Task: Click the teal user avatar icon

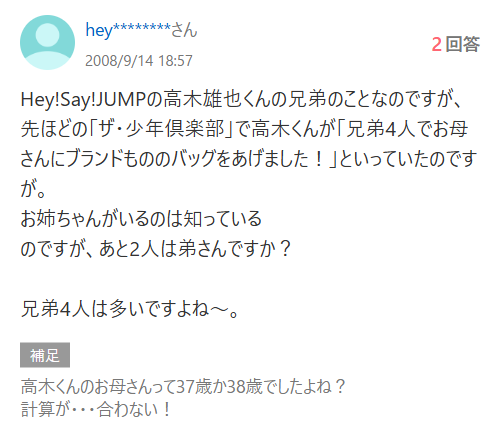Action: click(x=47, y=42)
